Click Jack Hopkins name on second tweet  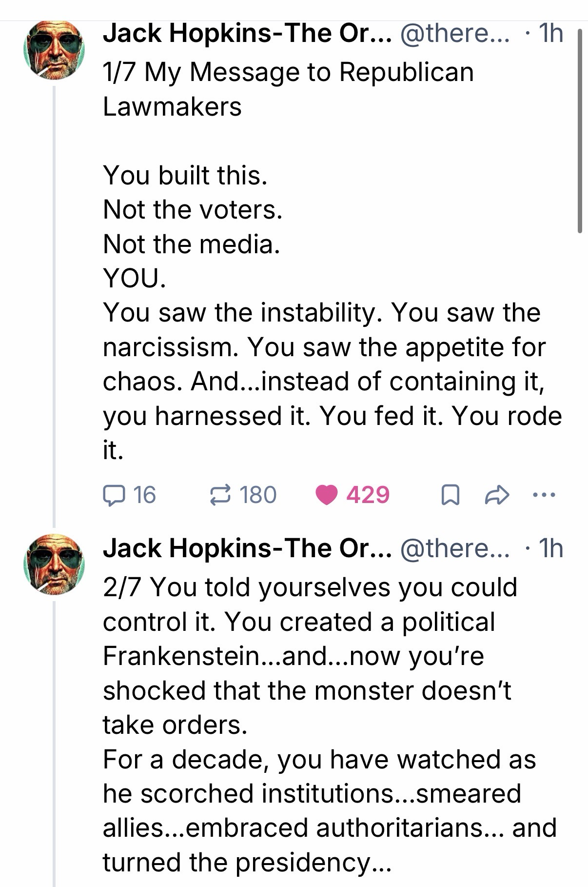(x=247, y=548)
